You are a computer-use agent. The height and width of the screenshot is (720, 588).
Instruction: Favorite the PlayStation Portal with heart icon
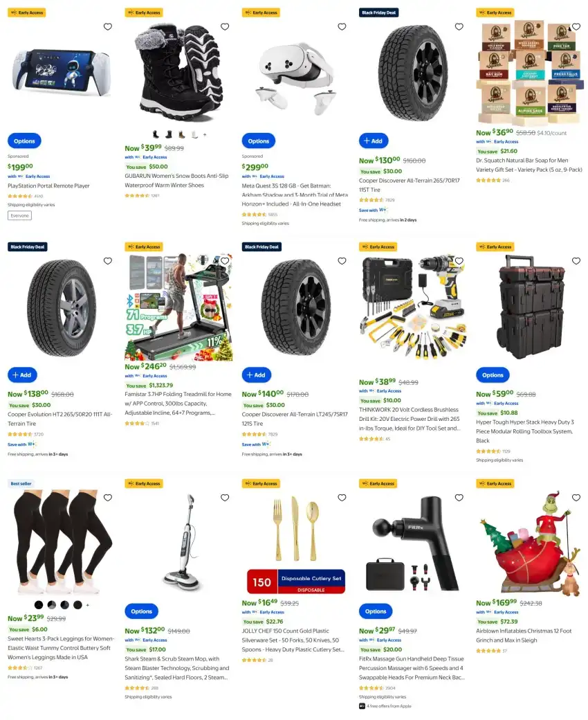coord(108,26)
